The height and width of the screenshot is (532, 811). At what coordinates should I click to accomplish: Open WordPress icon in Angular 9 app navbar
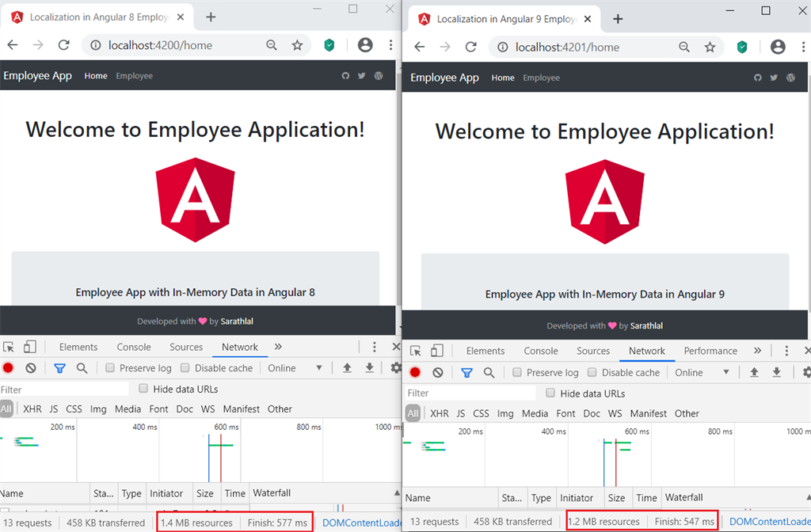coord(790,78)
